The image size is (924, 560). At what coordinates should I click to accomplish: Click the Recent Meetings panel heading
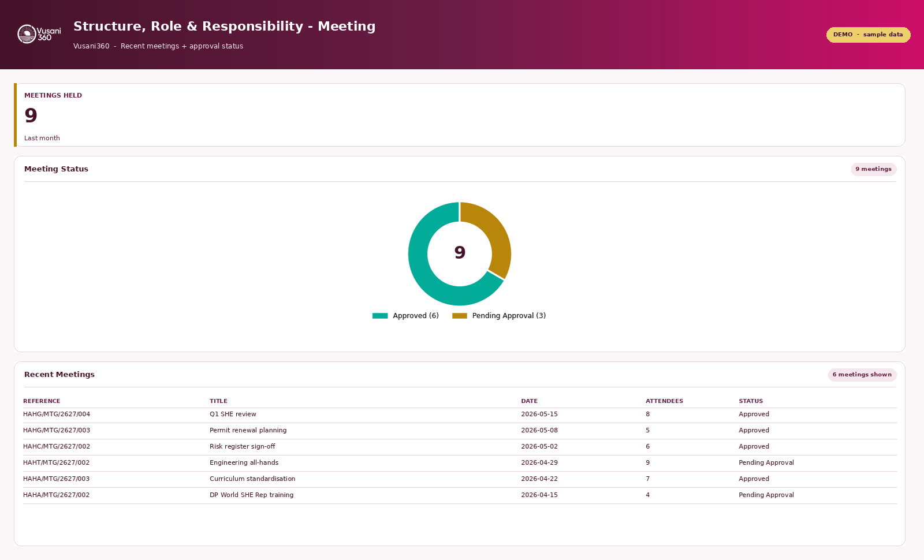coord(59,375)
